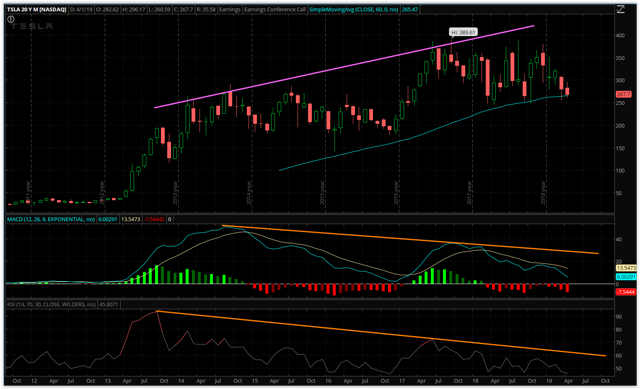This screenshot has height=389, width=640.
Task: Click the close price C: 267.7
Action: 183,9
